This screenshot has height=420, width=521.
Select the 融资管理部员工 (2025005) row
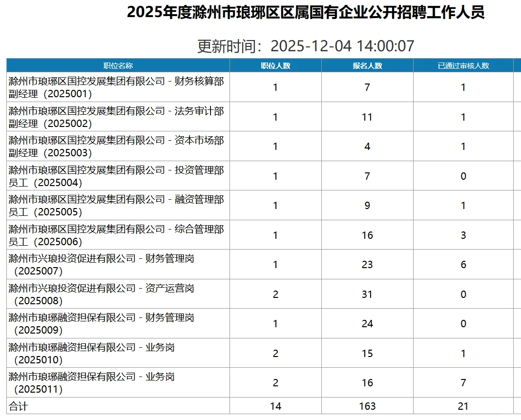(x=117, y=205)
